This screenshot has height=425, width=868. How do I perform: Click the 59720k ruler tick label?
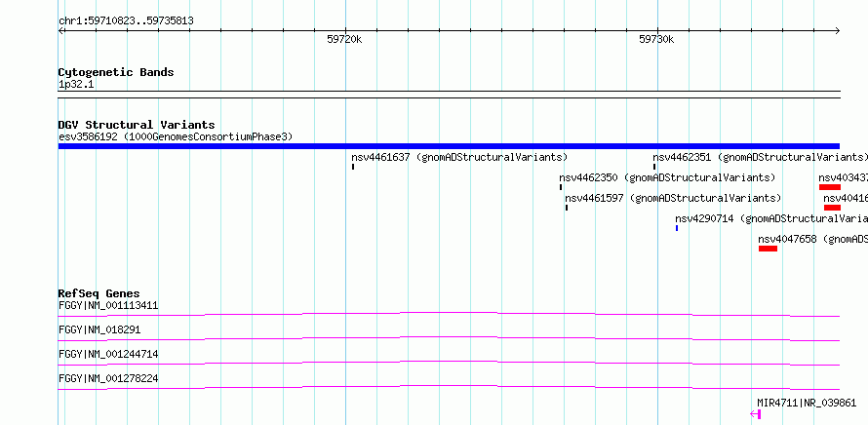coord(344,39)
